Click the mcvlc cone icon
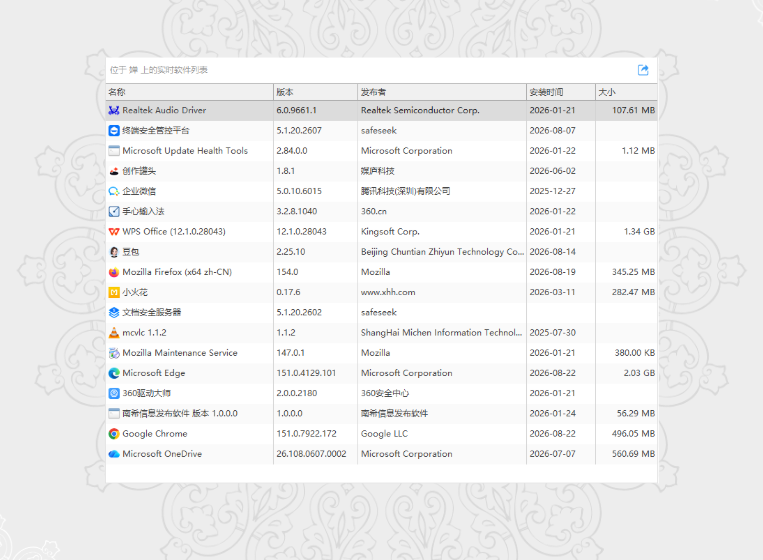 (x=114, y=333)
